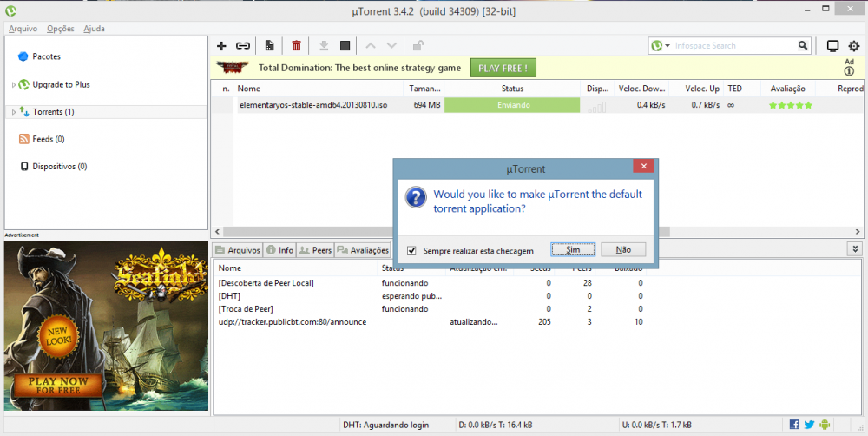Viewport: 868px width, 436px height.
Task: Click the Sim button in dialog
Action: [573, 249]
